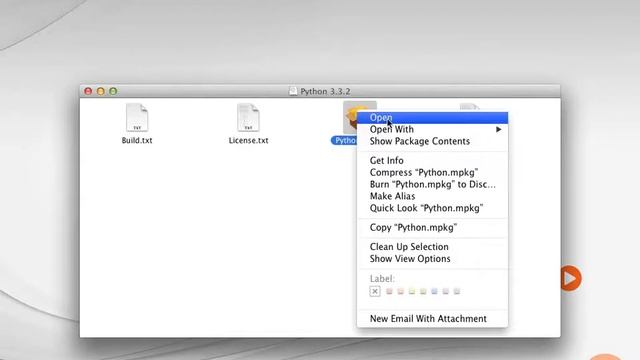Apply the yellow label color

pos(412,291)
